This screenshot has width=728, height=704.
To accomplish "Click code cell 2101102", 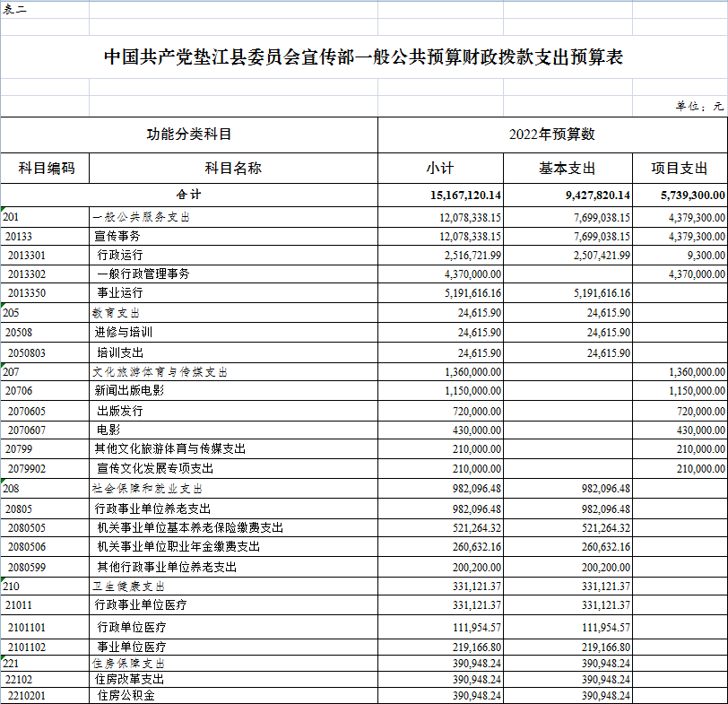I will (45, 647).
